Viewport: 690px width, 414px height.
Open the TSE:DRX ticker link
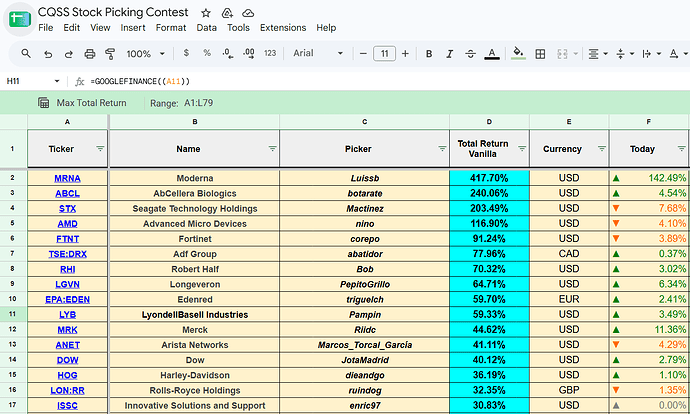tap(67, 254)
